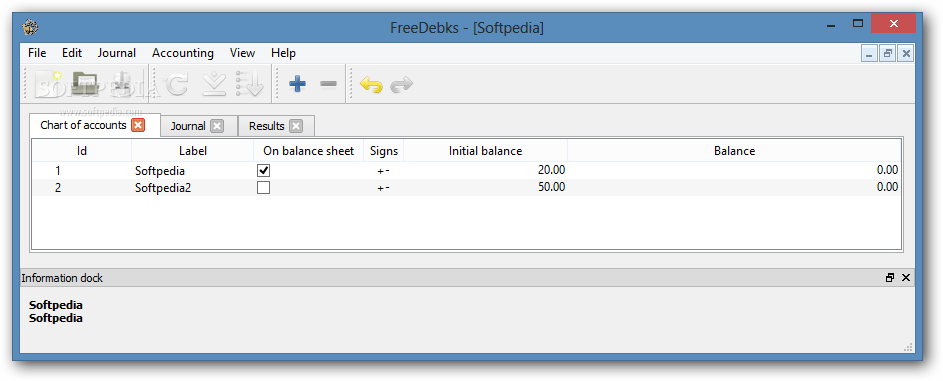Click the On balance sheet column header
The height and width of the screenshot is (381, 943).
pos(309,151)
